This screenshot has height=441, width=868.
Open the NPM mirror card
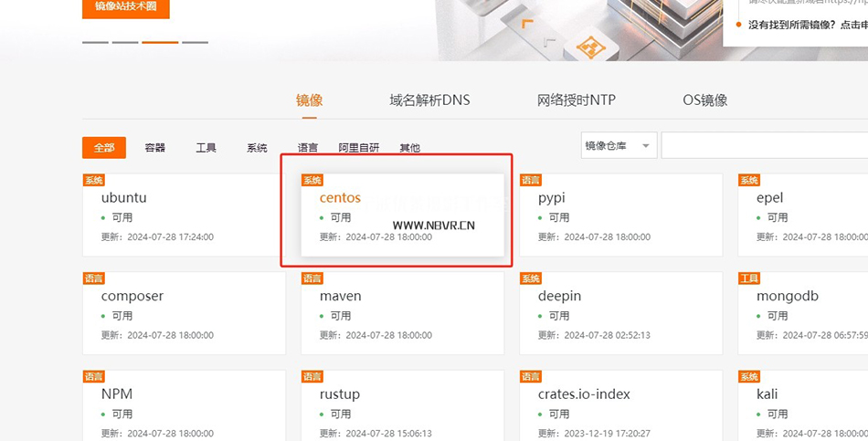pos(184,405)
